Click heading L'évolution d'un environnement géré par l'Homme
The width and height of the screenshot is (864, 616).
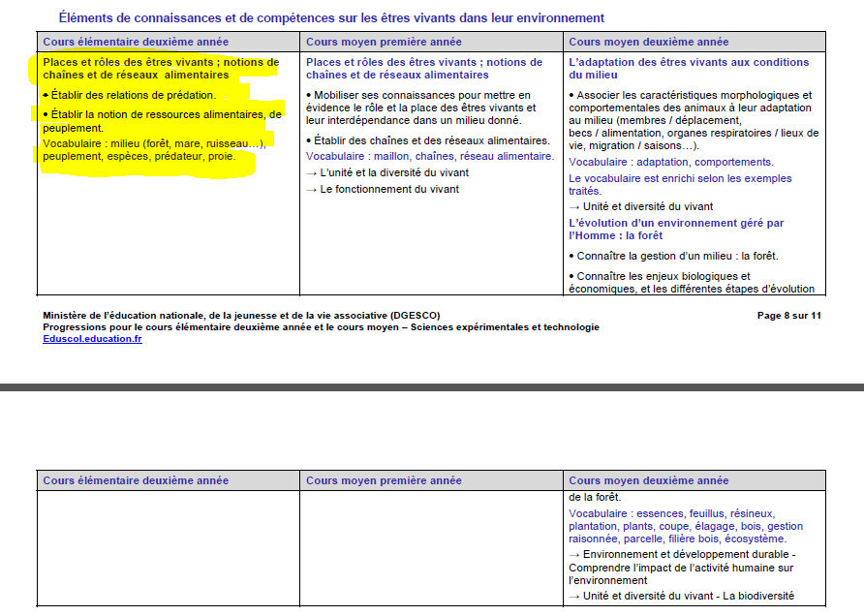[x=676, y=229]
